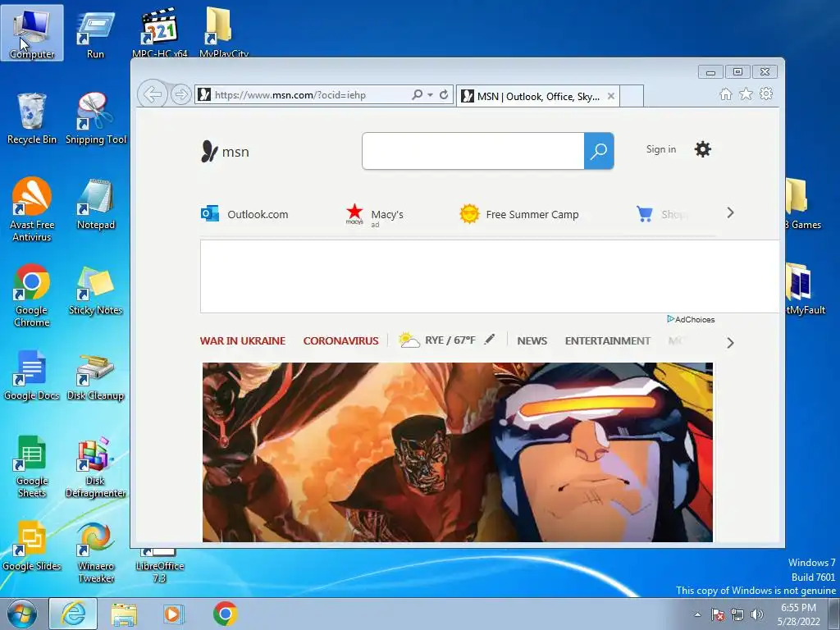Open the comic characters featured story image
Screen dimensions: 840x630
click(x=458, y=452)
